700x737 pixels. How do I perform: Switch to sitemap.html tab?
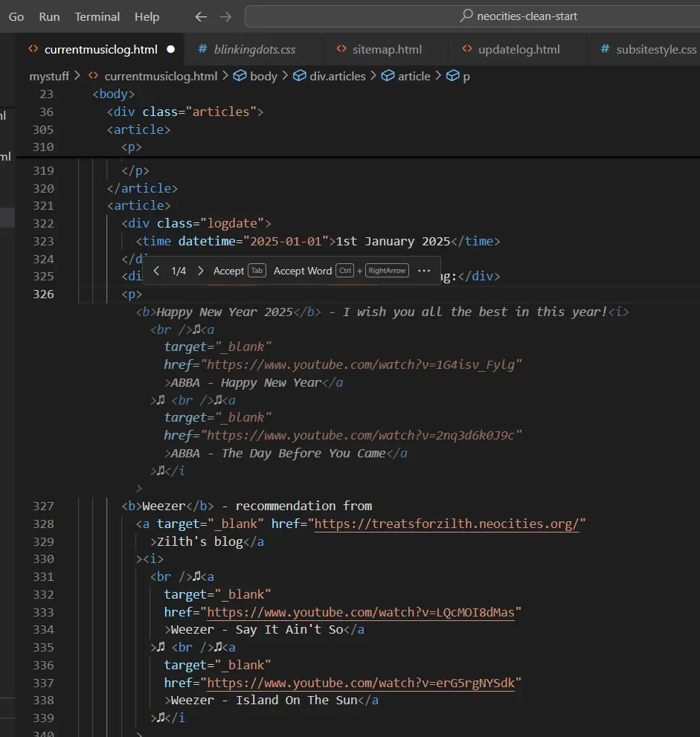click(x=386, y=49)
